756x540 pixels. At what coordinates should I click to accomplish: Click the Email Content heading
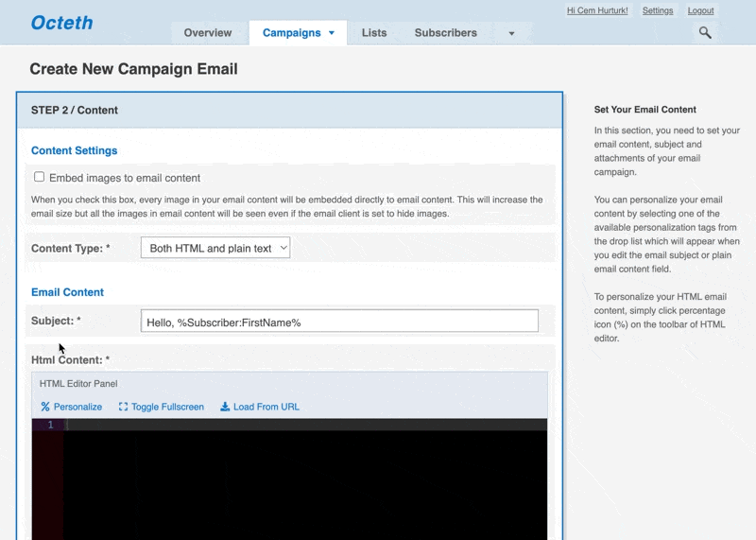[x=67, y=292]
